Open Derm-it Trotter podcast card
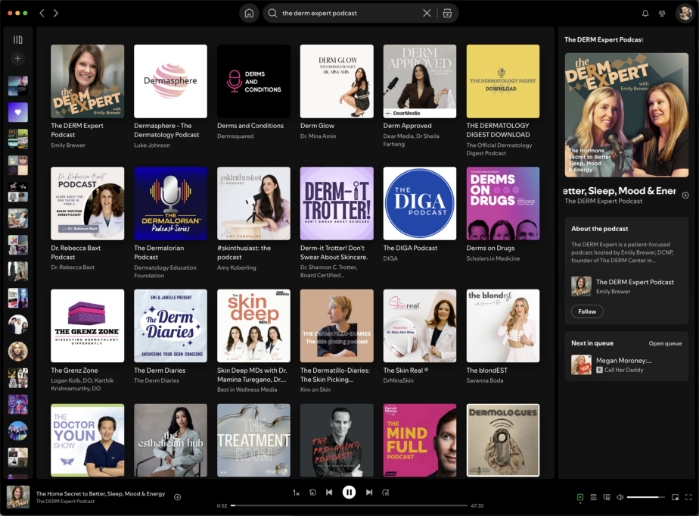This screenshot has height=516, width=699. point(337,223)
